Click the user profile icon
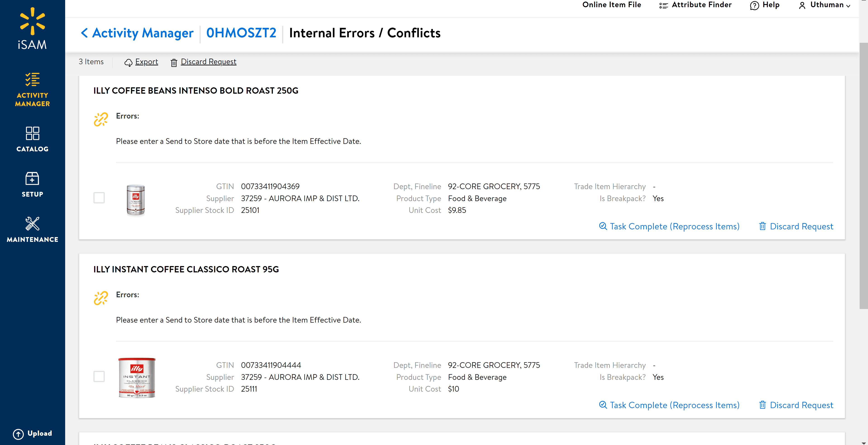Viewport: 868px width, 445px height. pos(802,5)
